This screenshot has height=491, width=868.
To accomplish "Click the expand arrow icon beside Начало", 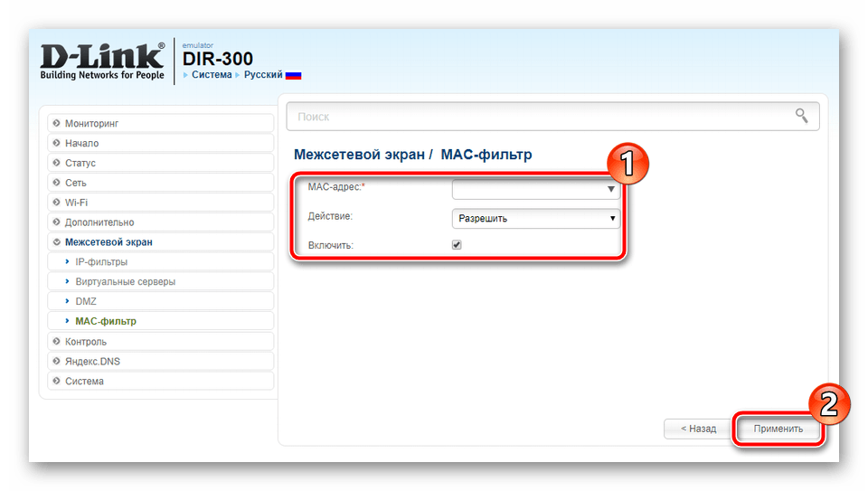I will tap(56, 143).
